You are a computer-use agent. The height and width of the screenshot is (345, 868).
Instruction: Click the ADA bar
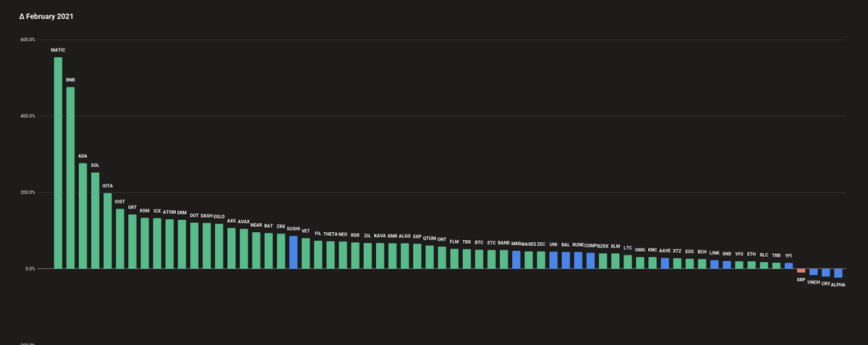pos(82,216)
